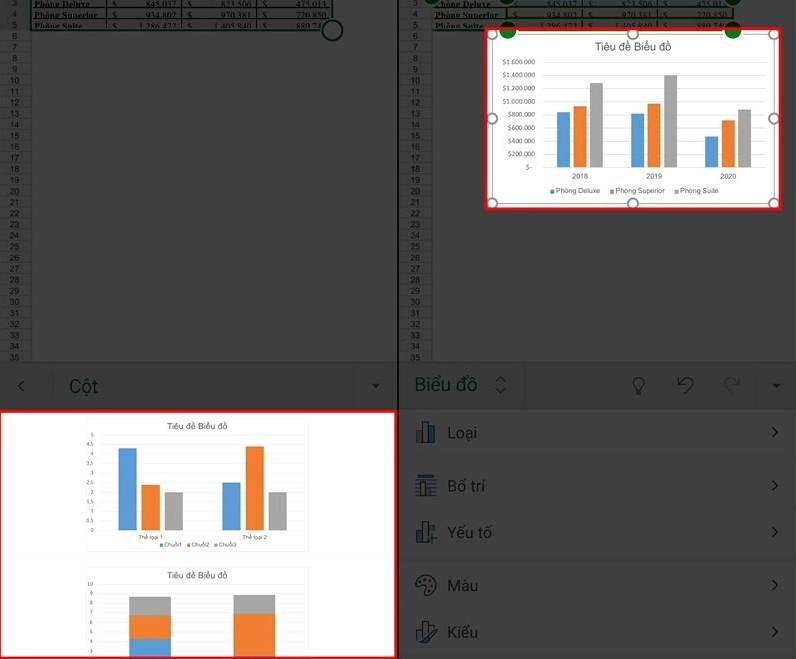Click the Phòng Deluxe legend entry
This screenshot has width=796, height=659.
pyautogui.click(x=575, y=191)
